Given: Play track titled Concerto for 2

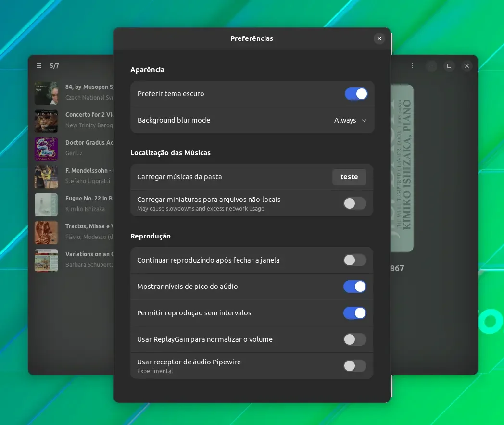Looking at the screenshot, I should [89, 115].
